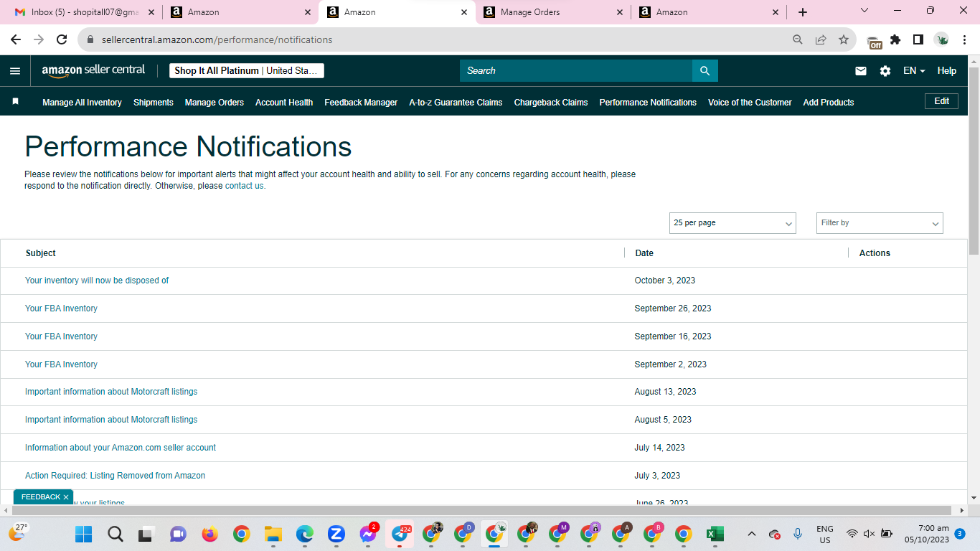Click the Help link in header
The height and width of the screenshot is (551, 980).
pos(947,71)
